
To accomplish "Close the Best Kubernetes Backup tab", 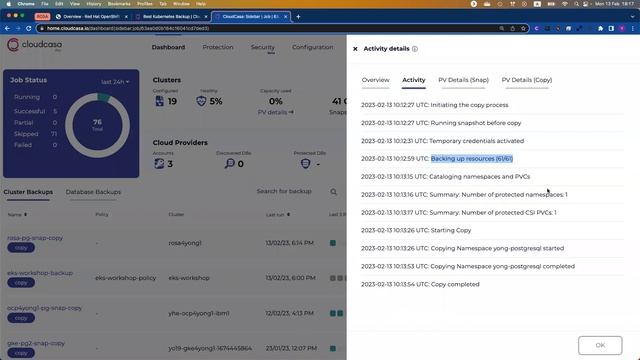I will point(206,17).
